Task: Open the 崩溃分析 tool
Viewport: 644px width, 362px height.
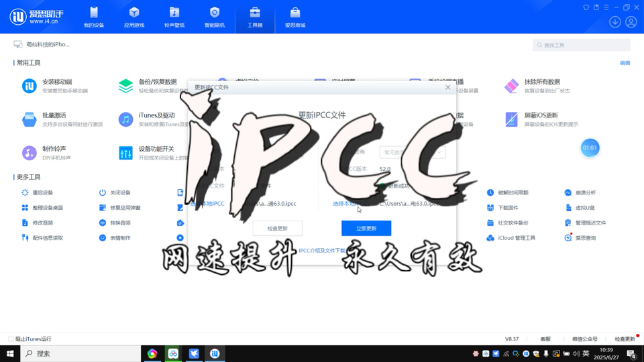Action: (x=580, y=192)
